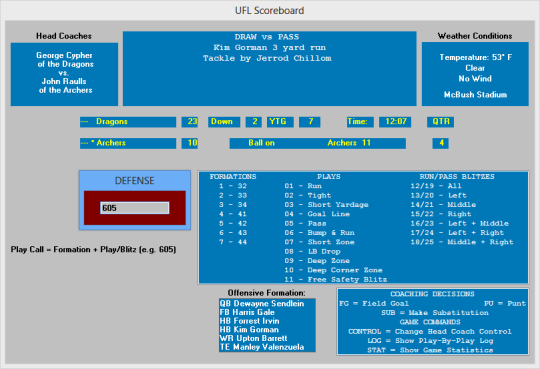Image resolution: width=540 pixels, height=369 pixels.
Task: Click play 08 - LB Drop
Action: click(x=312, y=252)
